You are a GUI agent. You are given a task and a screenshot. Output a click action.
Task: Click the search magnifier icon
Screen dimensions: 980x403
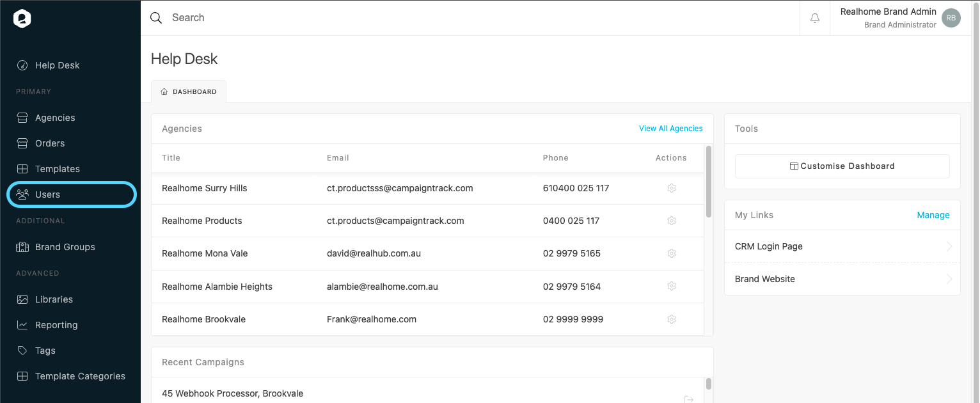click(x=156, y=18)
